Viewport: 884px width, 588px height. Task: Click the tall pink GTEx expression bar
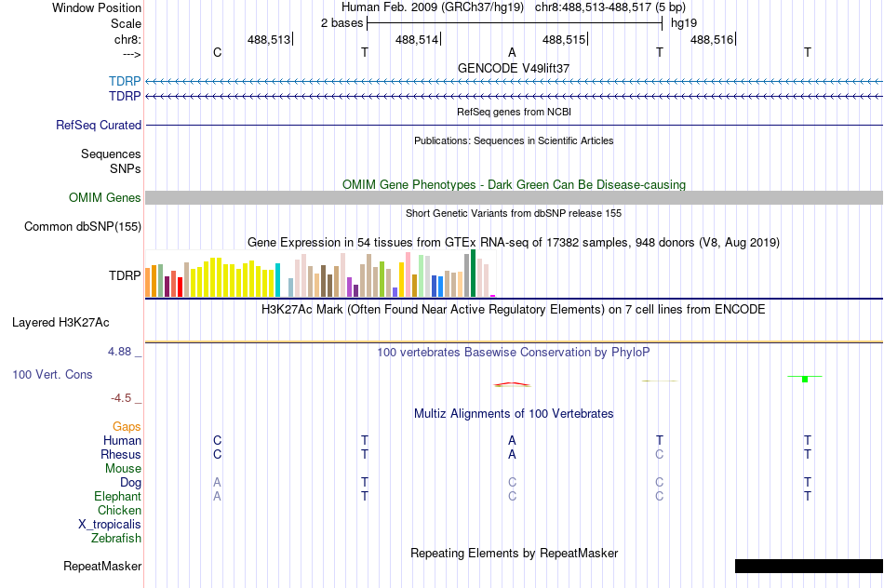point(408,274)
